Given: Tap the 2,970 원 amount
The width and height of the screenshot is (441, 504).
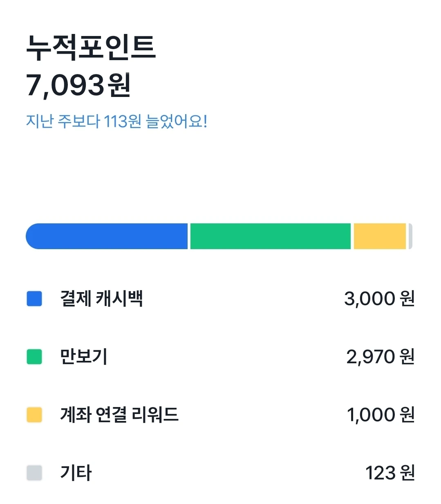Looking at the screenshot, I should tap(381, 357).
